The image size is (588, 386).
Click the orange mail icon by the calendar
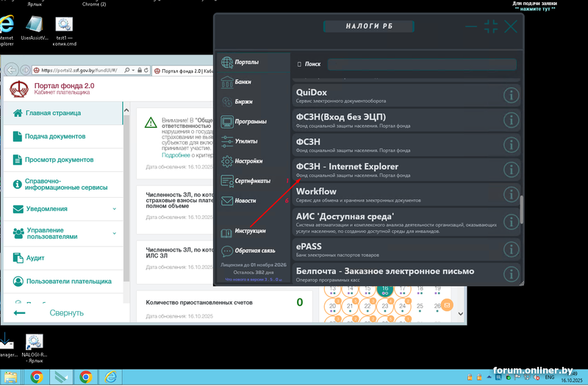coord(447,305)
